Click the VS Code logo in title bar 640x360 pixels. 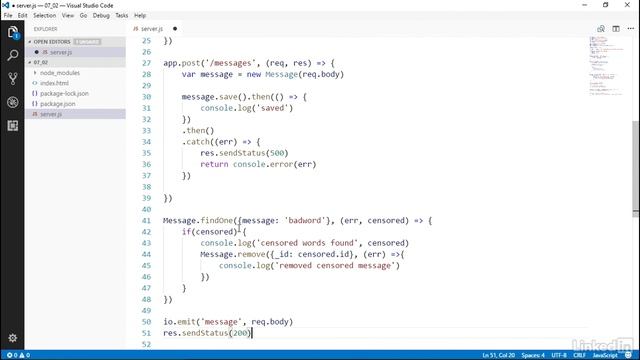[6, 5]
